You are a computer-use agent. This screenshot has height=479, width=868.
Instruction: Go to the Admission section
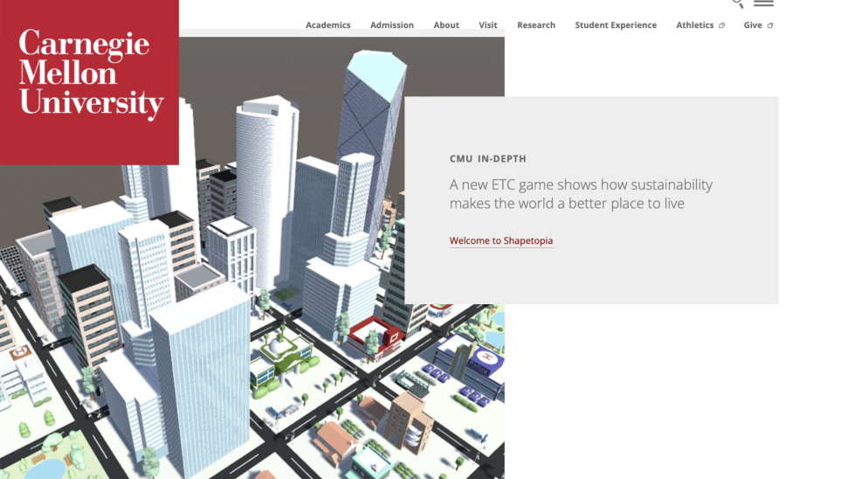point(392,25)
